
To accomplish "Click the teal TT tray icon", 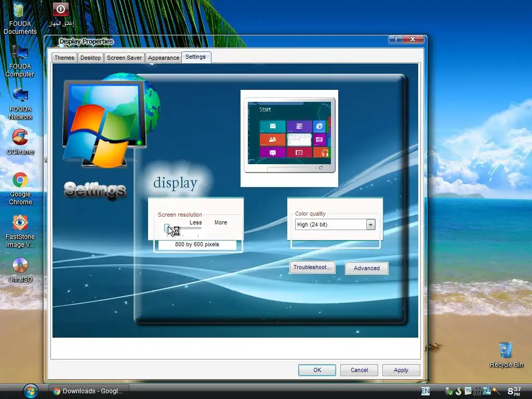I will [x=486, y=391].
